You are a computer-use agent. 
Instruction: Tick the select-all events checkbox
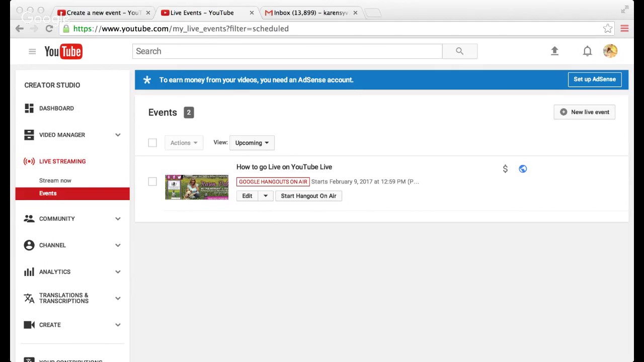click(x=152, y=143)
